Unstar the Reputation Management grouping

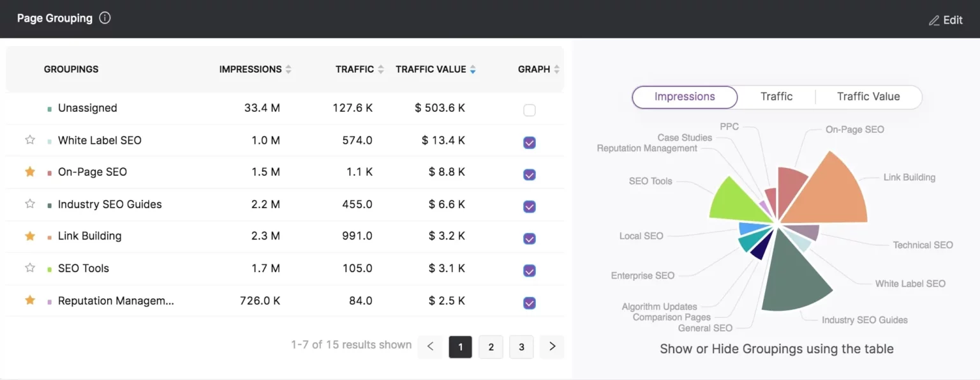coord(30,300)
